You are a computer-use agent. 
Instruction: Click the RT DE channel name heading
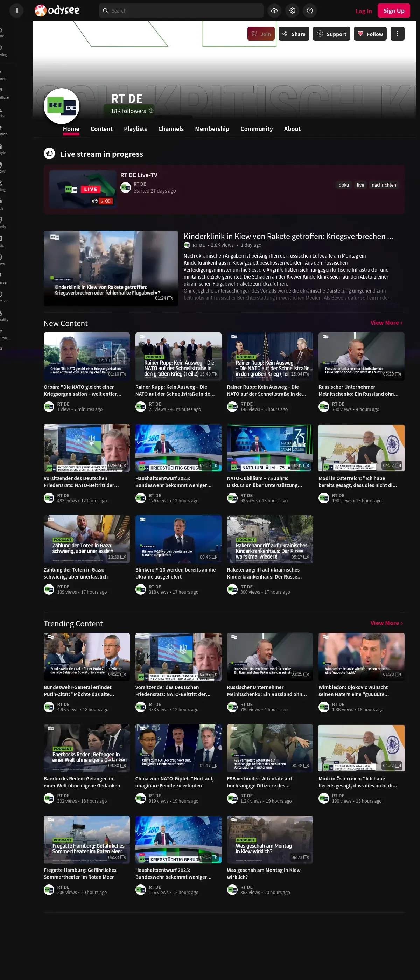[127, 99]
